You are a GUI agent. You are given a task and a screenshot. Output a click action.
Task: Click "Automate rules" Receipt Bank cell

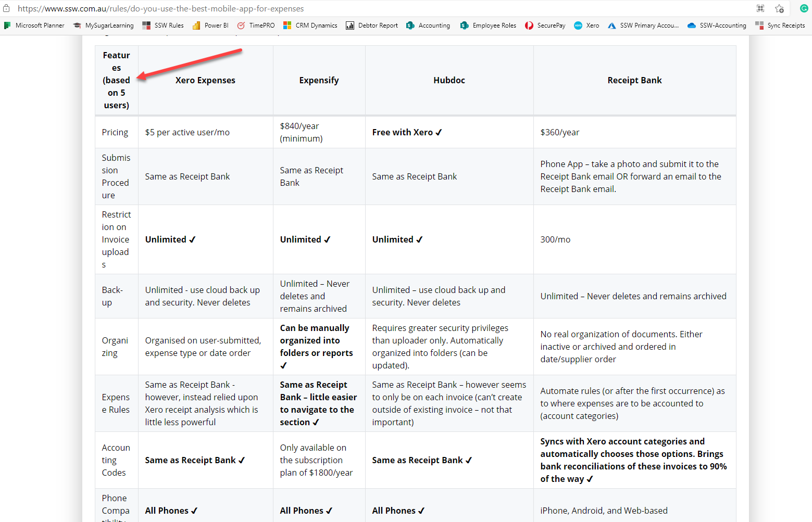(635, 403)
